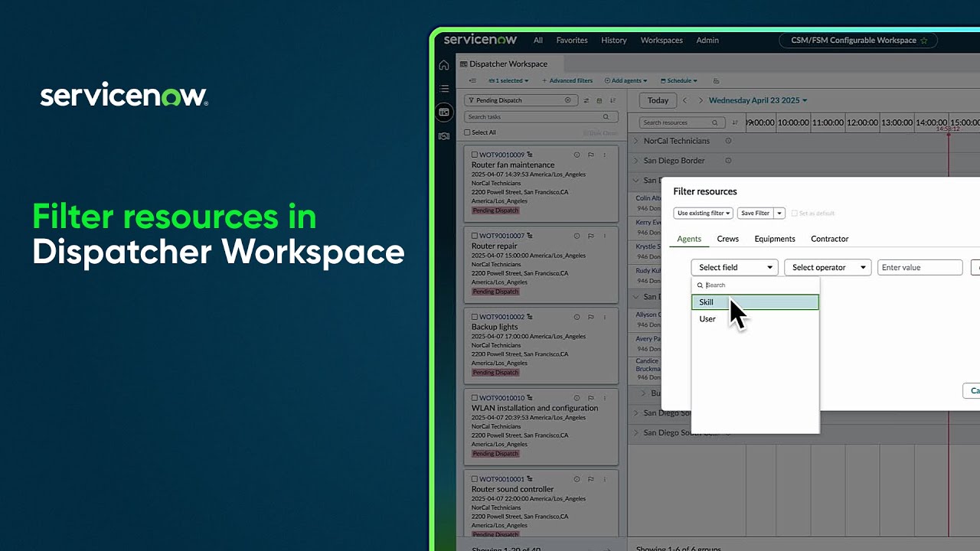
Task: Click the flag icon on WOT90010009 card
Action: click(x=590, y=154)
